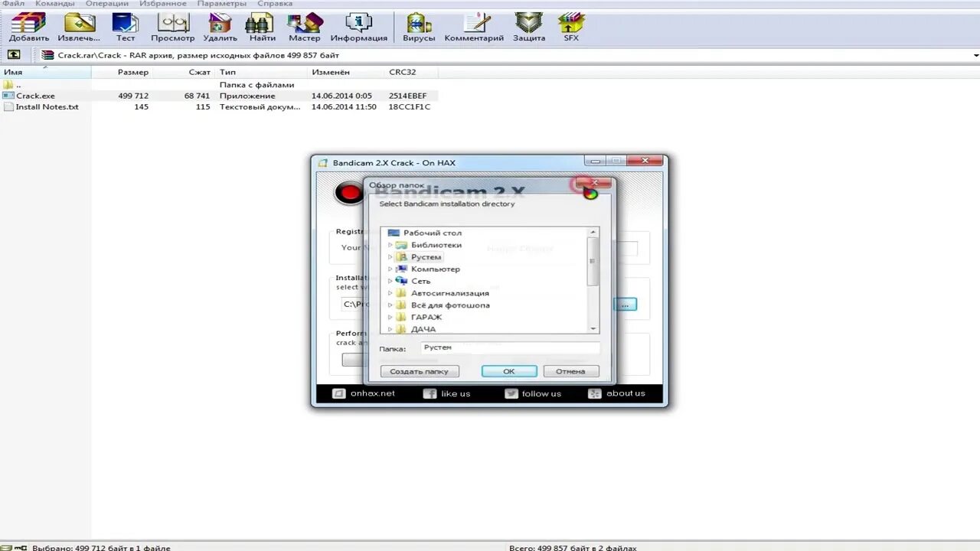
Task: Expand the Библиотеки tree node
Action: pyautogui.click(x=390, y=245)
